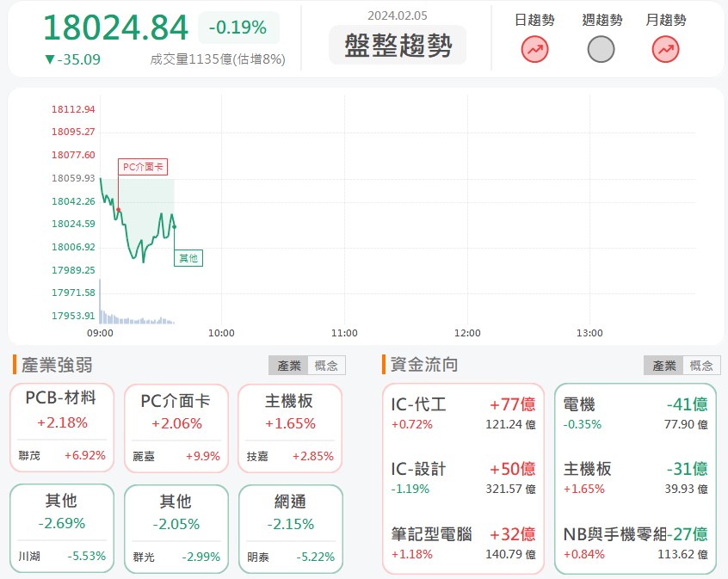Click stock 麗臺 +9.9%
The width and height of the screenshot is (728, 579).
point(176,457)
